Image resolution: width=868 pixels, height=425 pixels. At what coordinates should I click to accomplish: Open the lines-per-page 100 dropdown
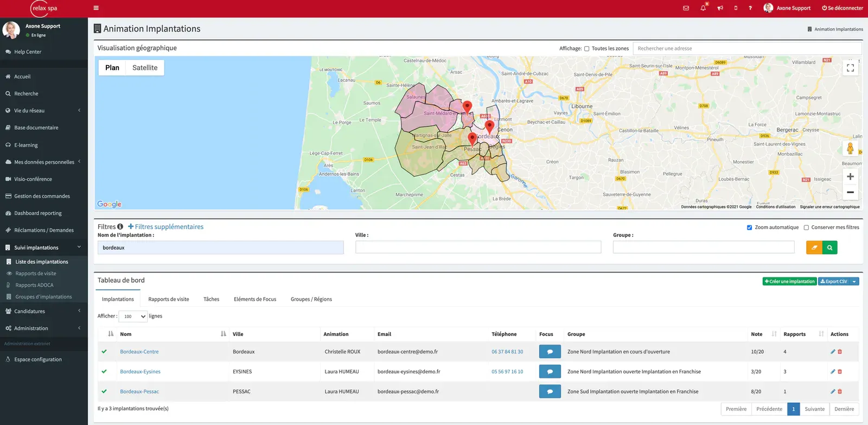pos(133,316)
